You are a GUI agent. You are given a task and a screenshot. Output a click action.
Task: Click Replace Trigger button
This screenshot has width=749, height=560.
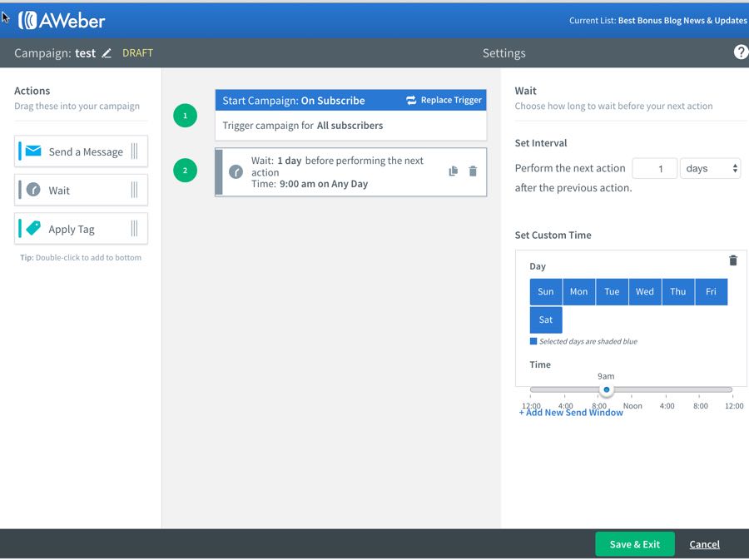pos(444,100)
